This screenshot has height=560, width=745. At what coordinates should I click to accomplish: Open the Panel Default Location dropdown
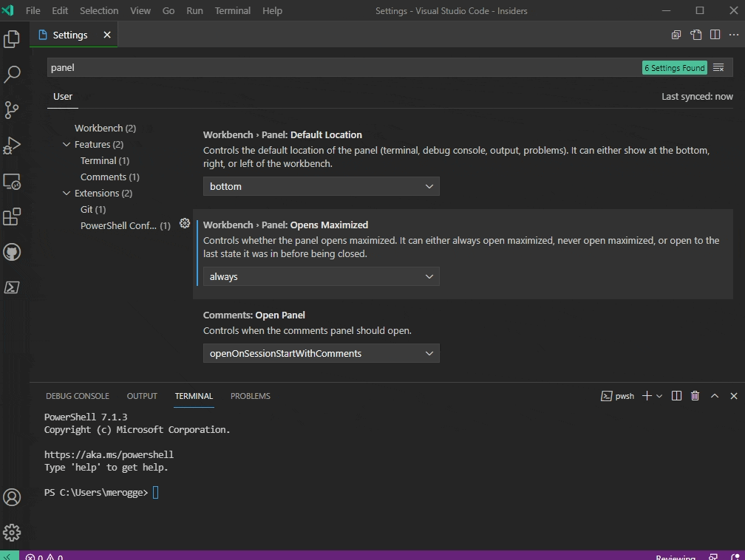321,186
